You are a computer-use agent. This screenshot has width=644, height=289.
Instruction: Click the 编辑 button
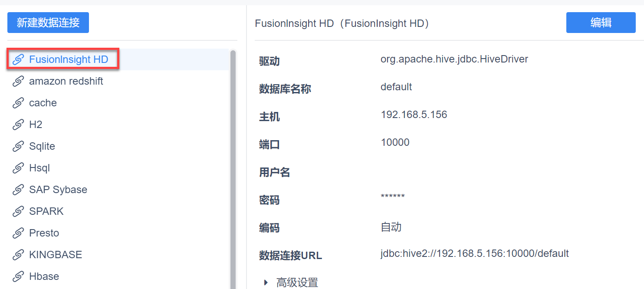[601, 23]
